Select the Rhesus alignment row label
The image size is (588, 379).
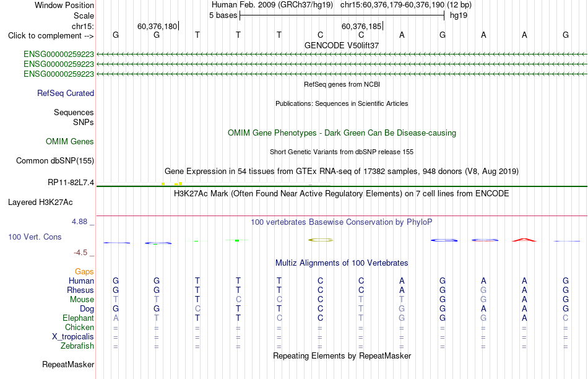click(x=80, y=290)
